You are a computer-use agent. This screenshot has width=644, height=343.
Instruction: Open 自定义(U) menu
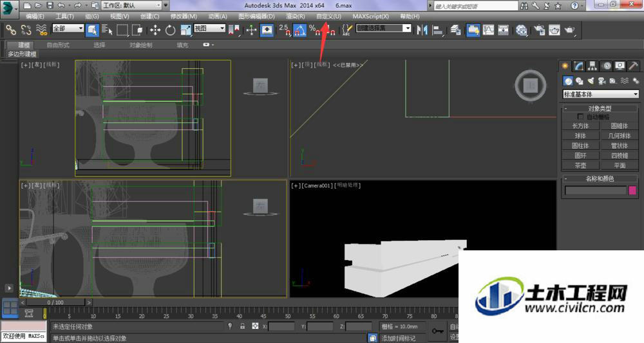(328, 17)
